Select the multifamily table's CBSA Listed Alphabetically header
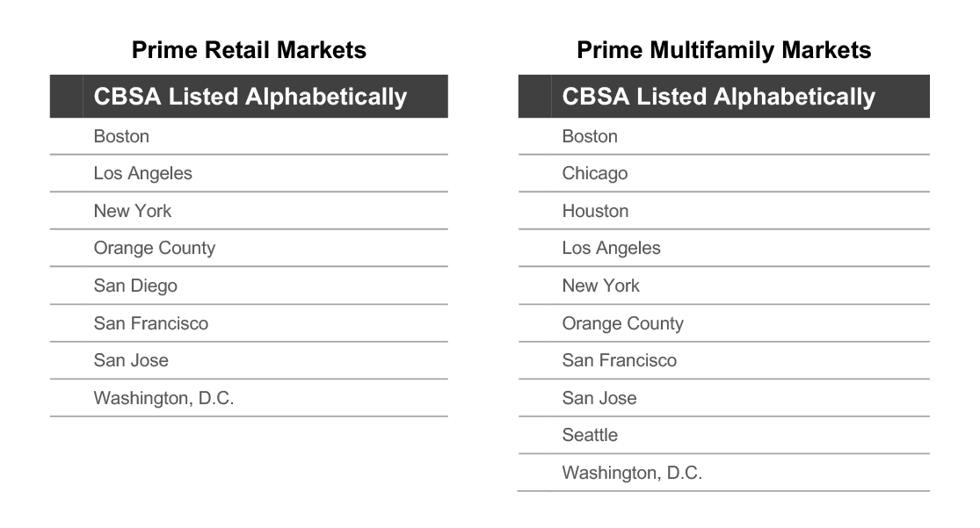The height and width of the screenshot is (528, 980). click(x=719, y=97)
